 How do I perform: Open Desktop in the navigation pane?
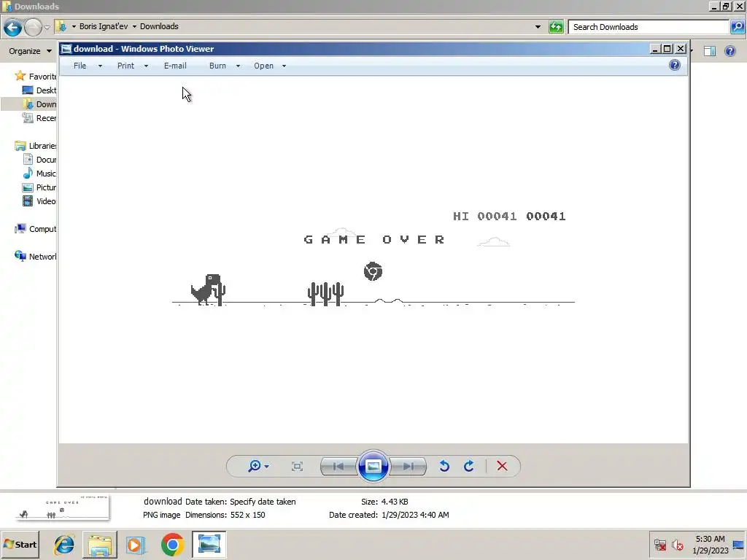39,90
